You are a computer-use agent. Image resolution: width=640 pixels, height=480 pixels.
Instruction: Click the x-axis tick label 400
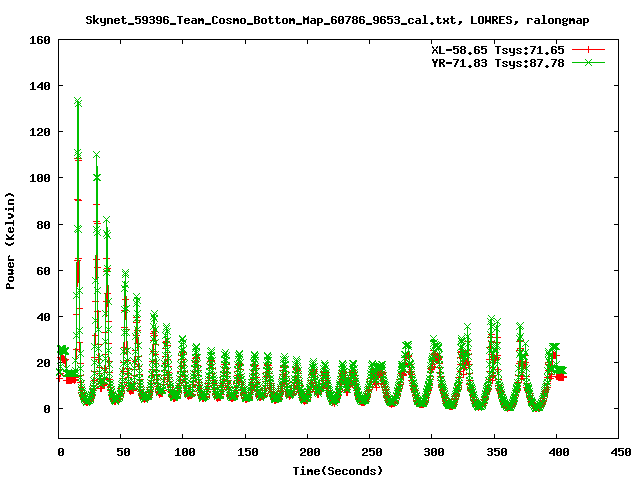(559, 452)
